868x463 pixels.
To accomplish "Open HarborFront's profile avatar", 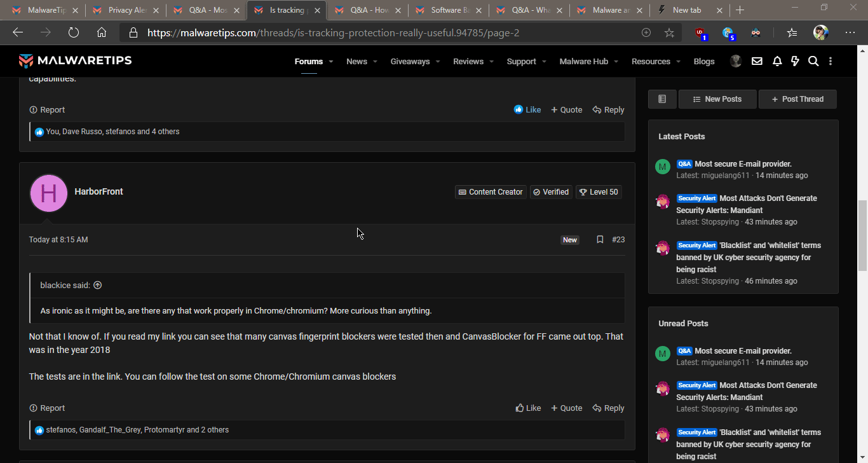I will point(49,193).
